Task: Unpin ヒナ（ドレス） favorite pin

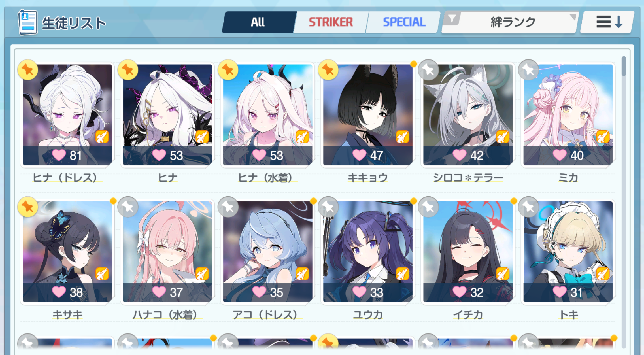Action: [x=28, y=70]
